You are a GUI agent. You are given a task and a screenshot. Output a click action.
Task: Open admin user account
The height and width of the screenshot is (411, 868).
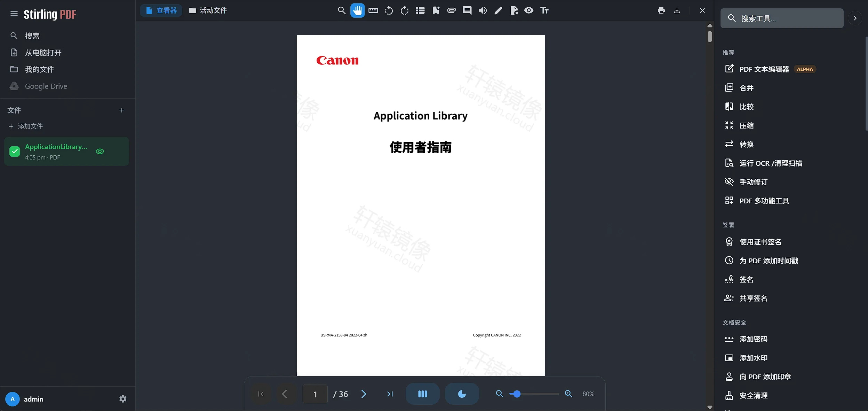25,399
